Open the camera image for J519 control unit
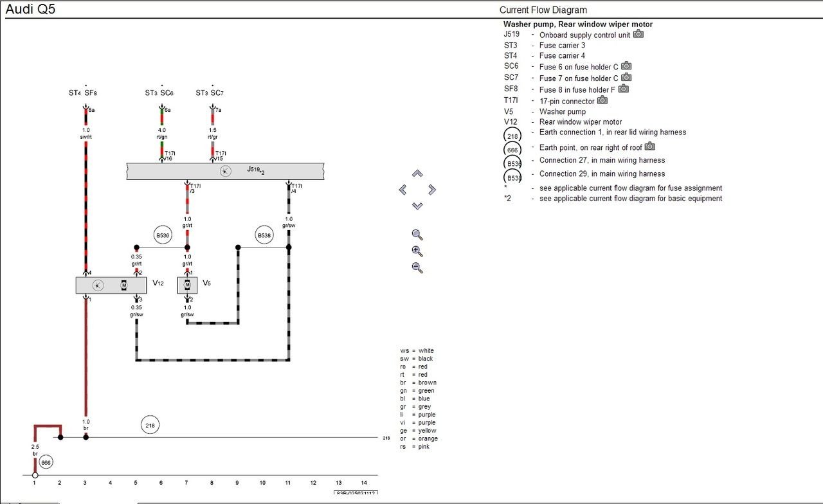The image size is (823, 504). [x=638, y=34]
